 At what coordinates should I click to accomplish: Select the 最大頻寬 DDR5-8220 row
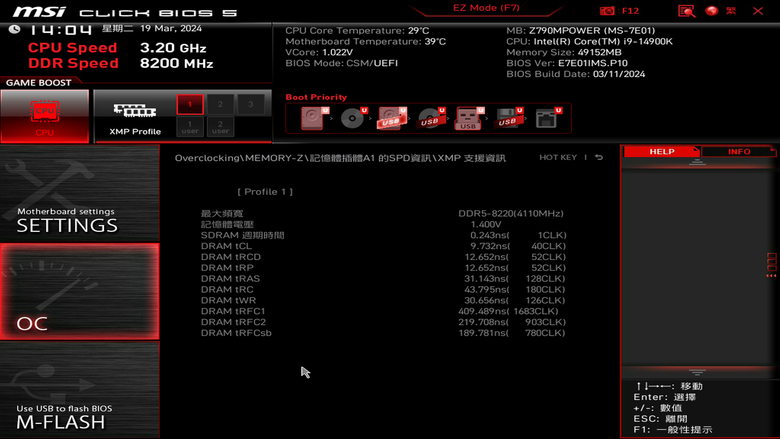(383, 213)
